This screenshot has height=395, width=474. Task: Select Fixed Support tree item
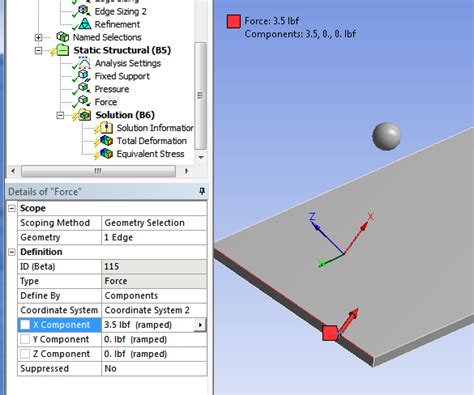[x=122, y=76]
